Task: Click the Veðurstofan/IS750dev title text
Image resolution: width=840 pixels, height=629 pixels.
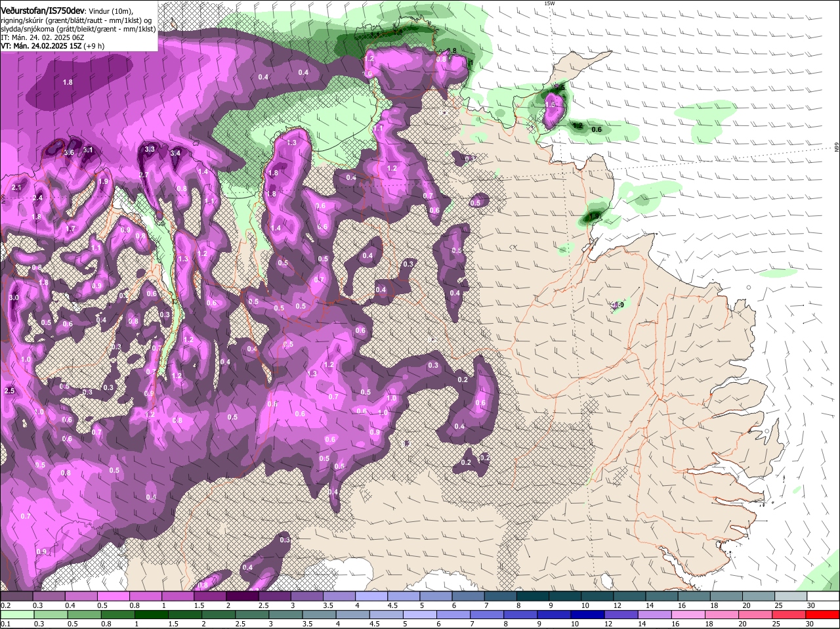Action: pyautogui.click(x=42, y=11)
